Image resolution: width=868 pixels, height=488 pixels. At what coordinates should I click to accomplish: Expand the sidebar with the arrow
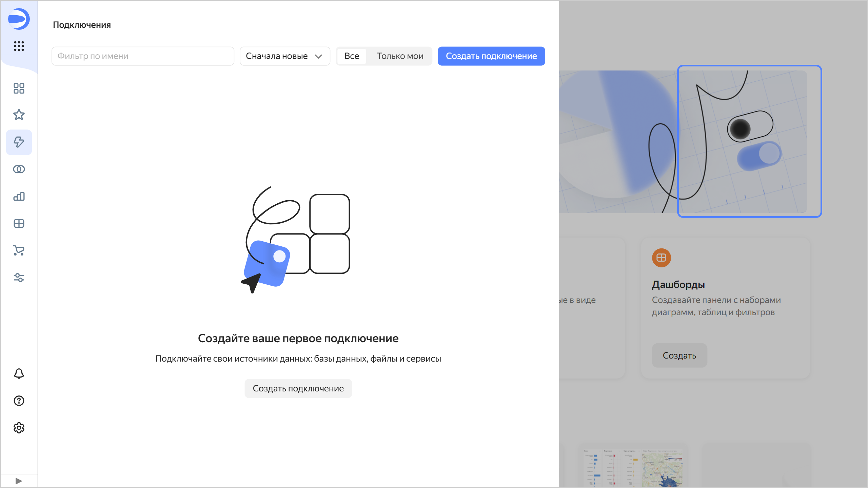[19, 481]
